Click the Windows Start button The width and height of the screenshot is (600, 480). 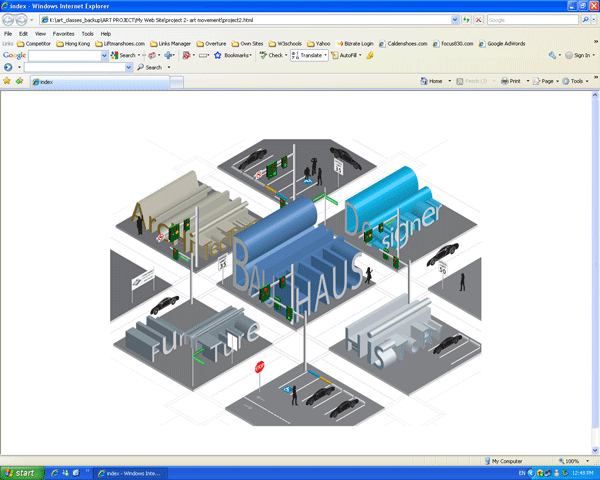20,472
